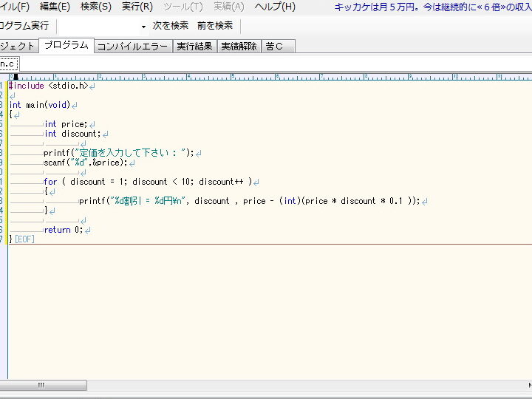The image size is (532, 399).
Task: Open the ツール(T) menu
Action: pyautogui.click(x=182, y=7)
